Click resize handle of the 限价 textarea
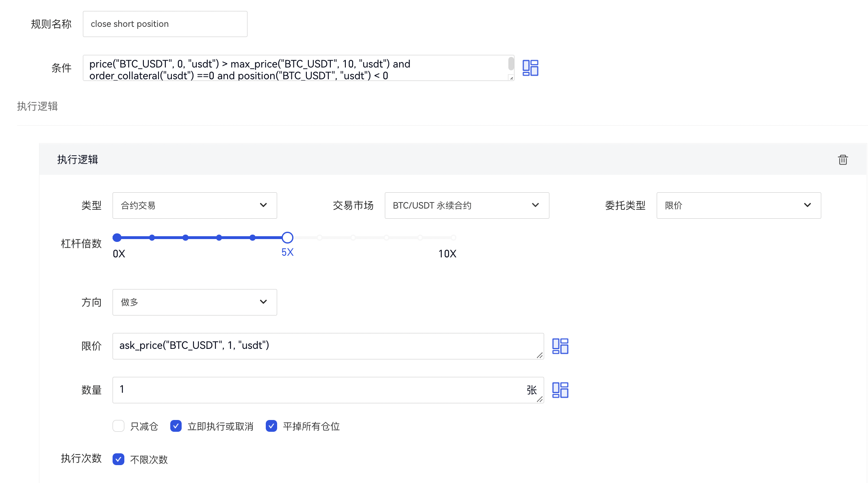The image size is (868, 483). pos(540,355)
